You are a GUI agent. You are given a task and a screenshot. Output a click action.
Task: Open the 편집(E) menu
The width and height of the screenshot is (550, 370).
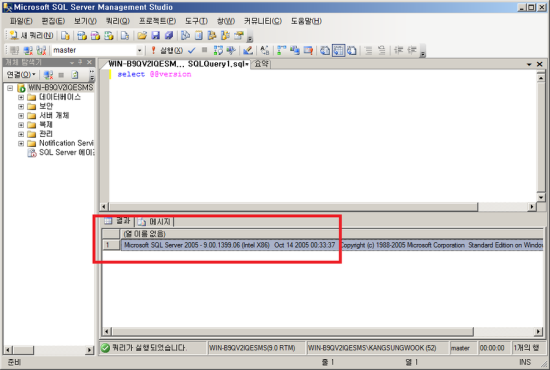tap(53, 21)
